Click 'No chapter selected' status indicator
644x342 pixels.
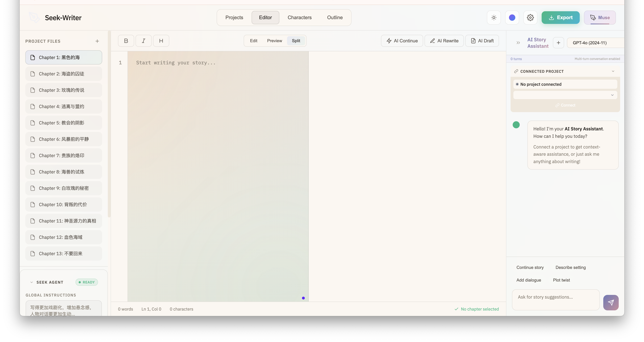(x=477, y=309)
